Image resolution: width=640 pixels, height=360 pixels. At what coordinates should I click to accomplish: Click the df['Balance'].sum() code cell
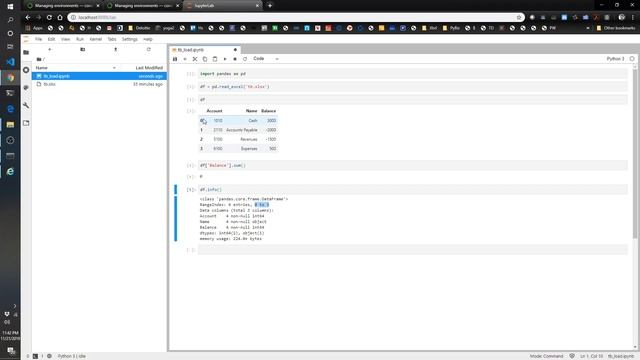[x=413, y=165]
